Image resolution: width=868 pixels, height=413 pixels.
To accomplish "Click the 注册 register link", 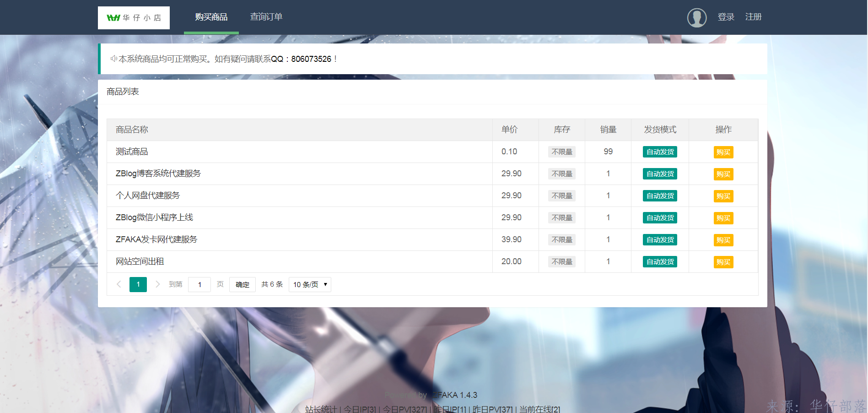I will [x=754, y=17].
